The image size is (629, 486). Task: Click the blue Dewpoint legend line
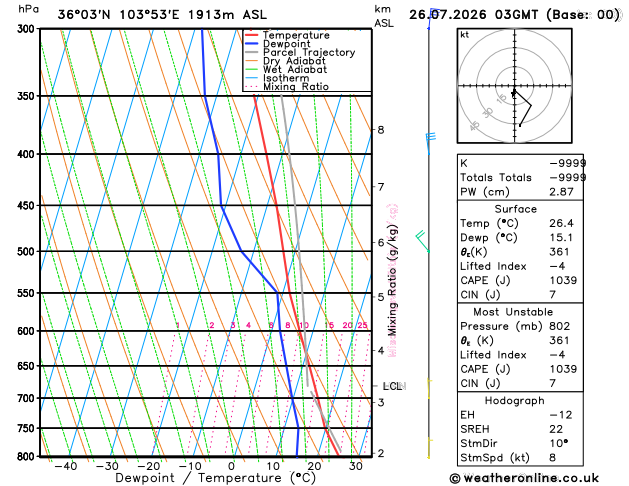pos(252,43)
